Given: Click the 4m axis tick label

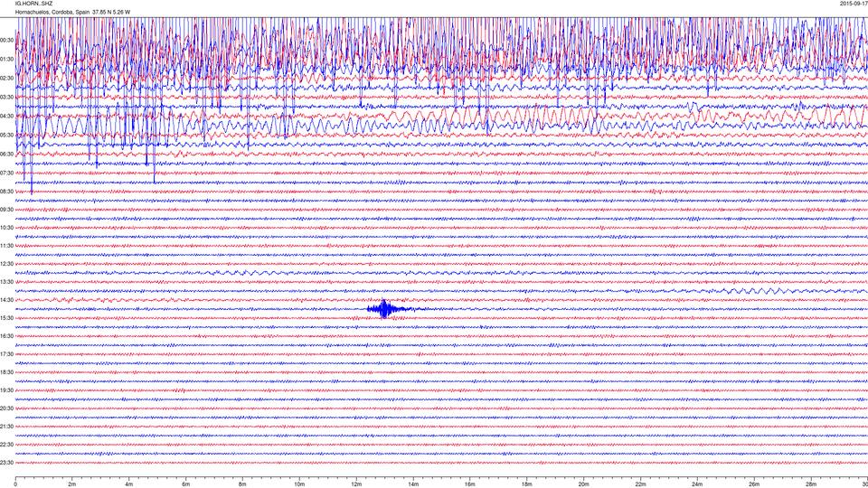Looking at the screenshot, I should (129, 484).
